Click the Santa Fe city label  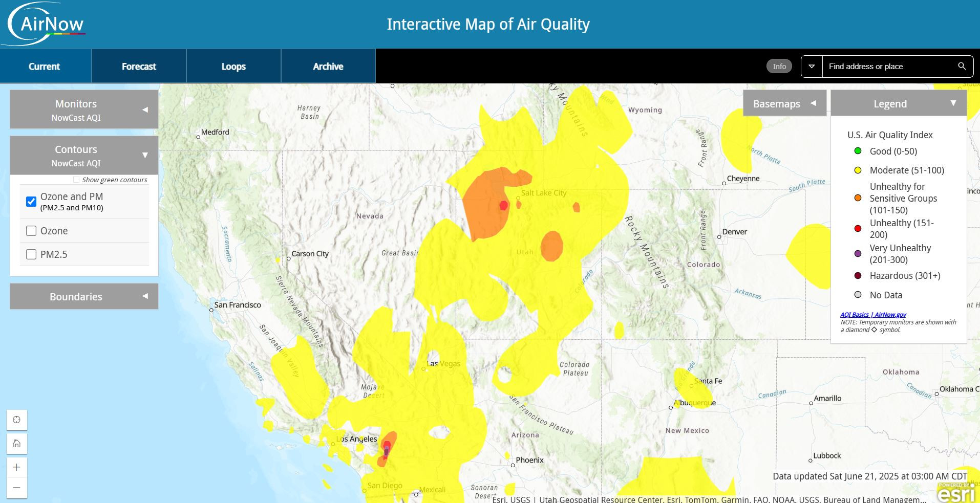pos(708,381)
